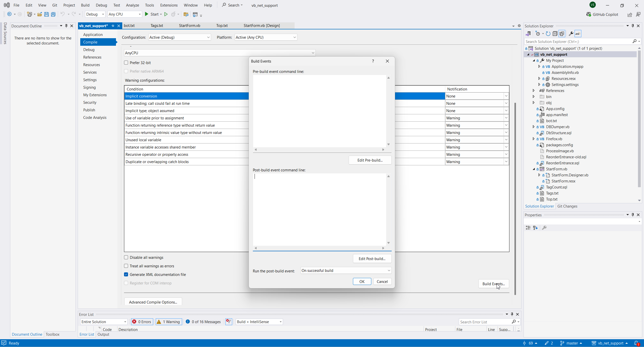Click Start Without Debugging green outline arrow
Image resolution: width=644 pixels, height=347 pixels.
tap(166, 14)
